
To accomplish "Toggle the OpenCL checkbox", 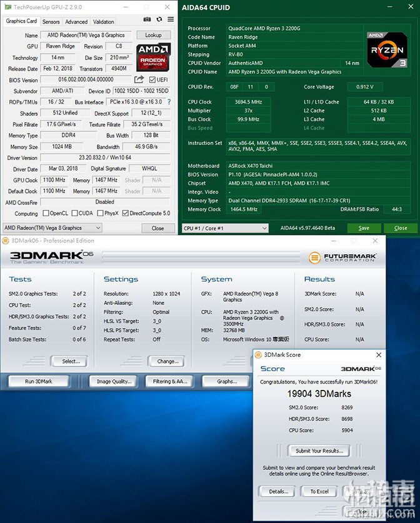I will (x=46, y=213).
